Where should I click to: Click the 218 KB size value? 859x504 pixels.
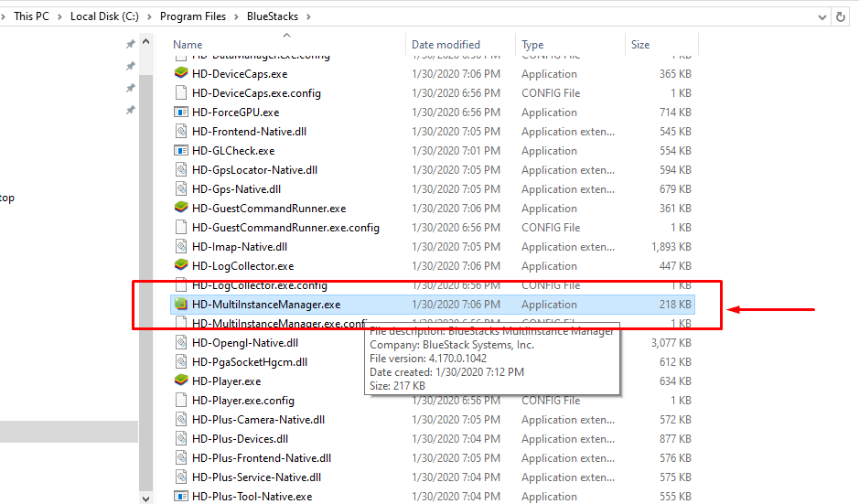pyautogui.click(x=675, y=304)
